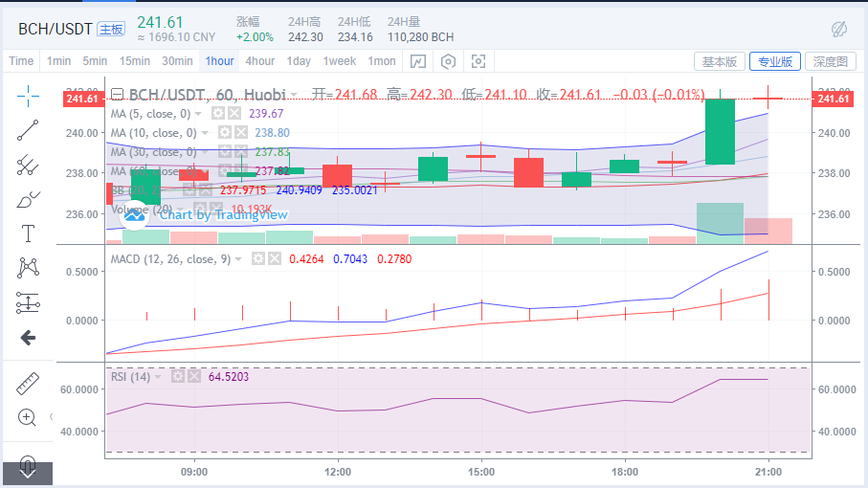Viewport: 868px width, 488px height.
Task: Expand MACD (12, 26, close, 9) dropdown arrow
Action: (238, 259)
